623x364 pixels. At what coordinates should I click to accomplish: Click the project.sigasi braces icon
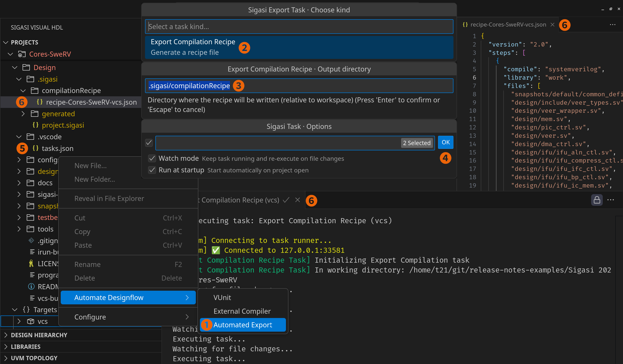point(35,125)
